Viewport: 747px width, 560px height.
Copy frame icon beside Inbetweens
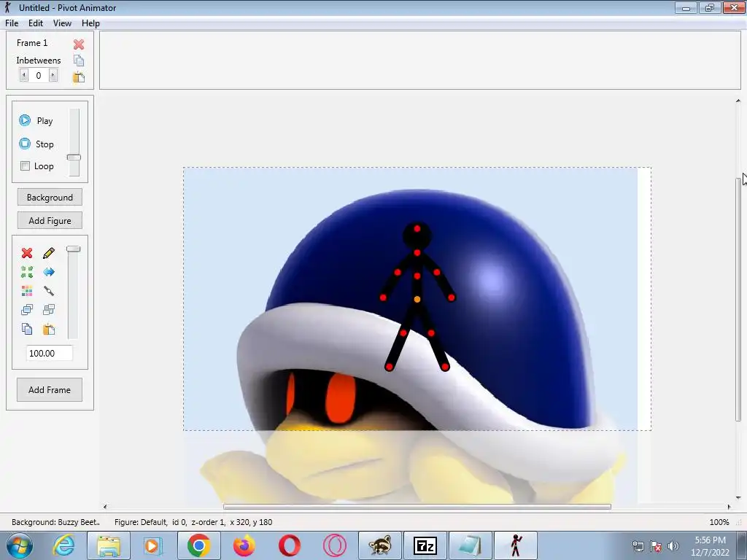[x=79, y=61]
